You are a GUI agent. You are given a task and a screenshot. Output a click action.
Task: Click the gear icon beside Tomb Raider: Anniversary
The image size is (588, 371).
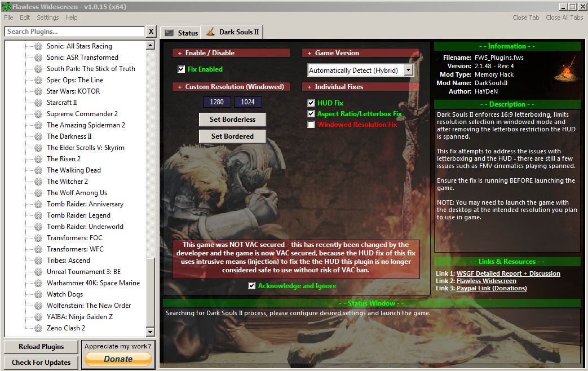click(38, 205)
